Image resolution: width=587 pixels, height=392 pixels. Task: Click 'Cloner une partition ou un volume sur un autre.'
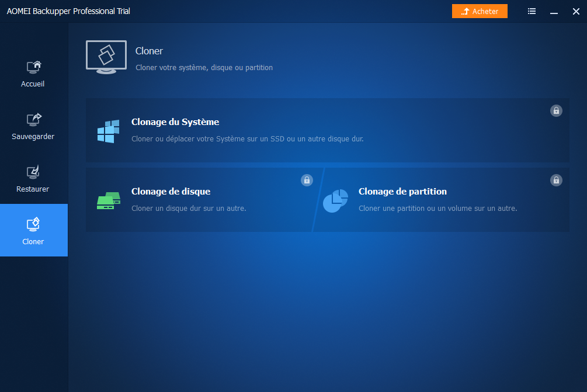(437, 208)
